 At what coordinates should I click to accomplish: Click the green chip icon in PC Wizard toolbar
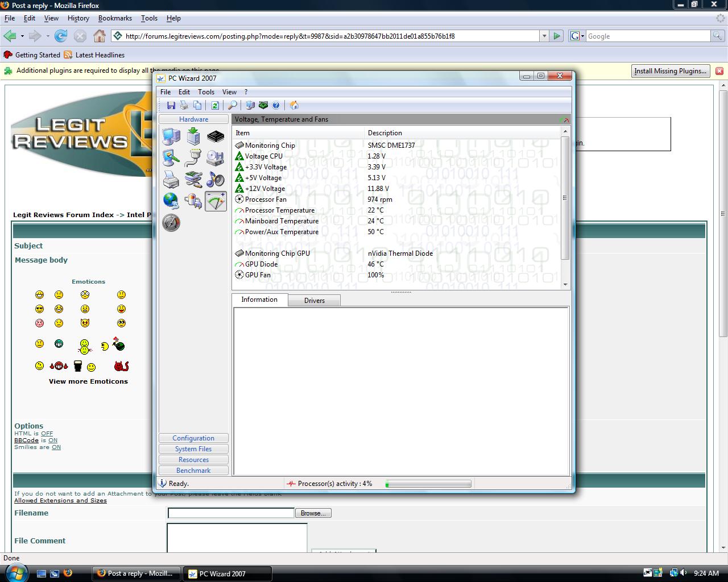click(x=263, y=105)
